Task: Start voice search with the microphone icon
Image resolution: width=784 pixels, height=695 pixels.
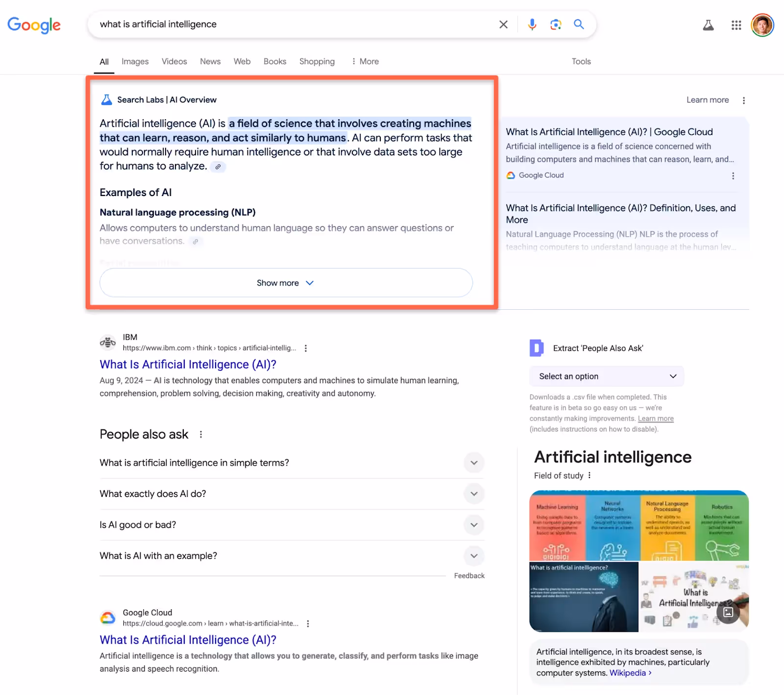Action: [x=532, y=25]
